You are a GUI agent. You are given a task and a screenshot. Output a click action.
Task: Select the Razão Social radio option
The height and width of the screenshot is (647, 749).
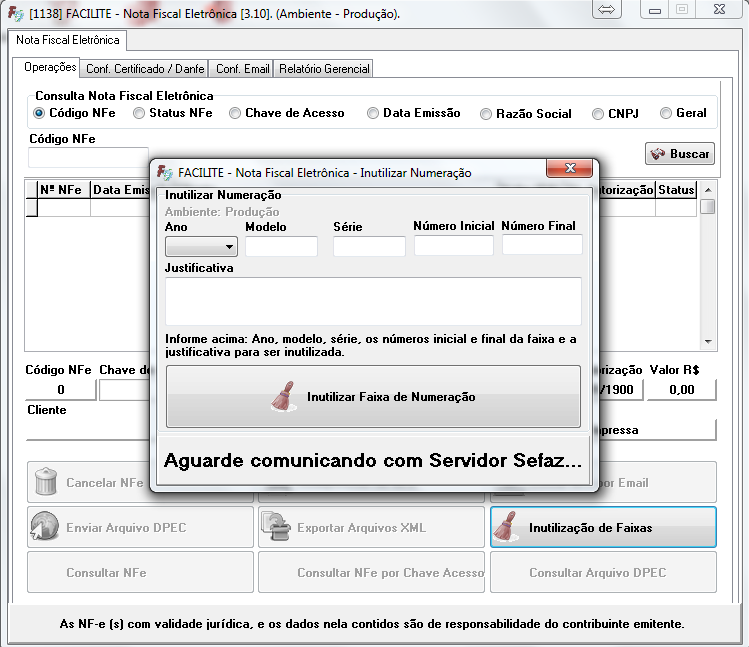click(x=486, y=114)
